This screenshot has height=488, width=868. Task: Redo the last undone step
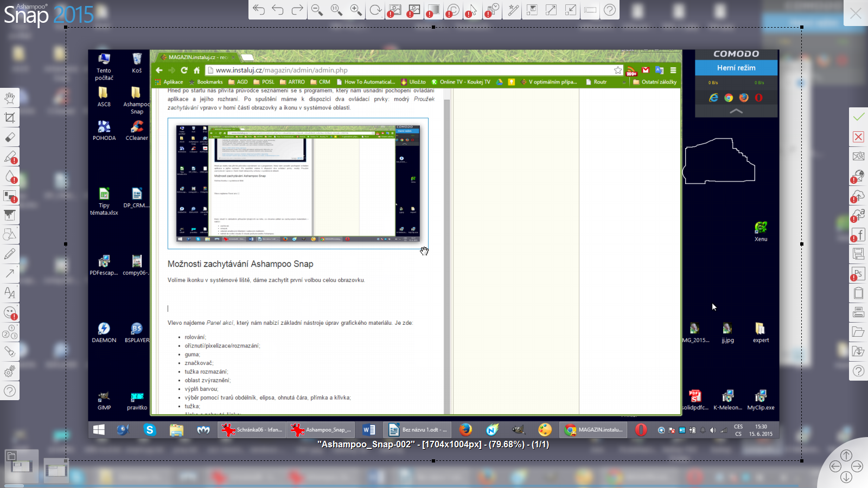[x=297, y=10]
